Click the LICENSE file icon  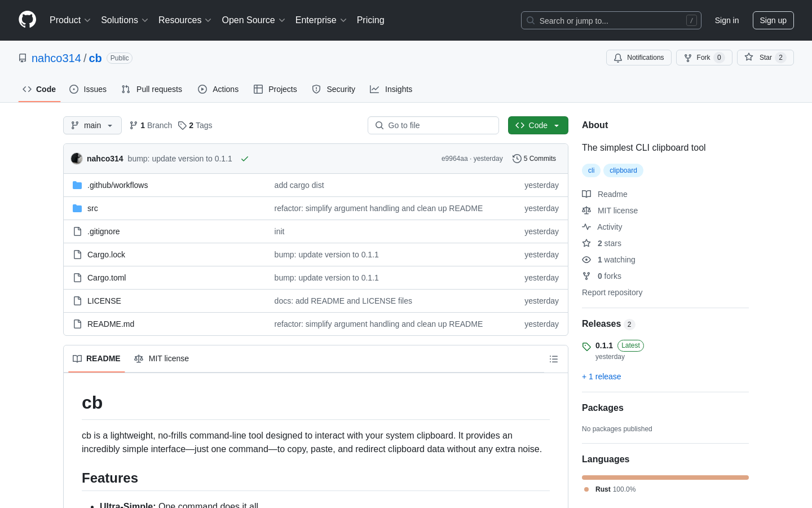[x=77, y=301]
